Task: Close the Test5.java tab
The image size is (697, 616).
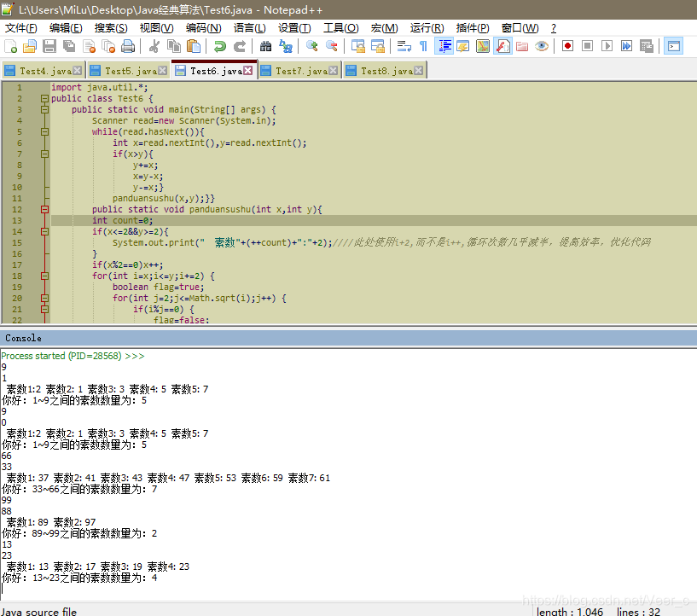Action: [163, 71]
